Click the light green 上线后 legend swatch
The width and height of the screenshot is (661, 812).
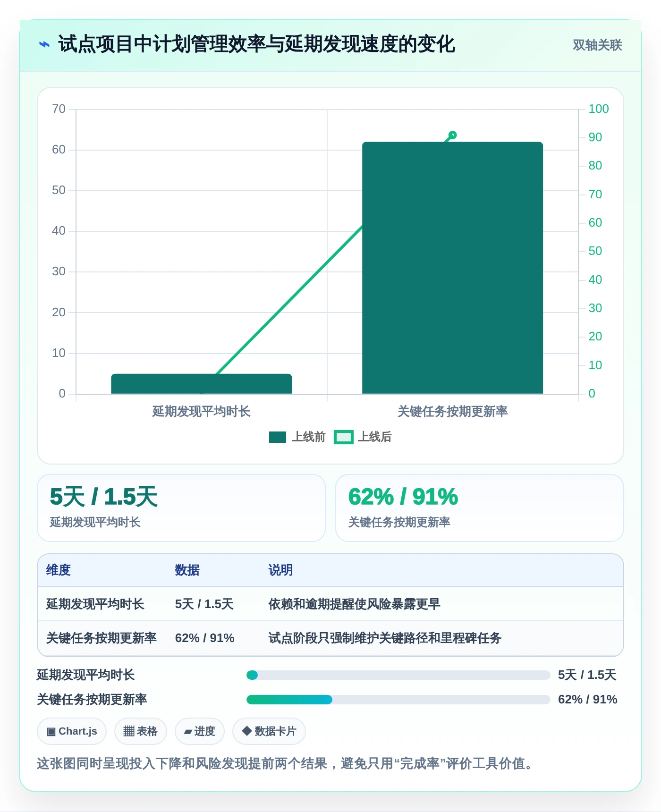[344, 437]
